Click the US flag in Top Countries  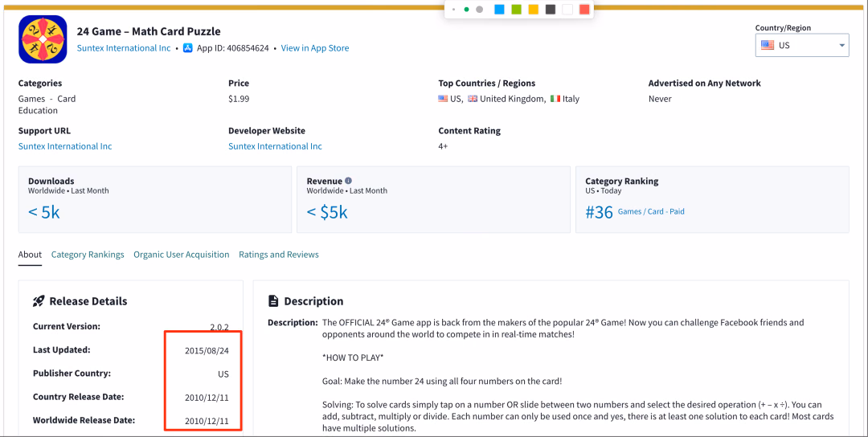click(x=443, y=99)
